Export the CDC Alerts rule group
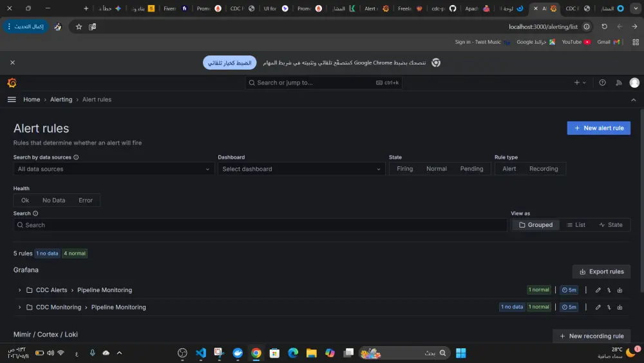The width and height of the screenshot is (644, 363). [620, 290]
